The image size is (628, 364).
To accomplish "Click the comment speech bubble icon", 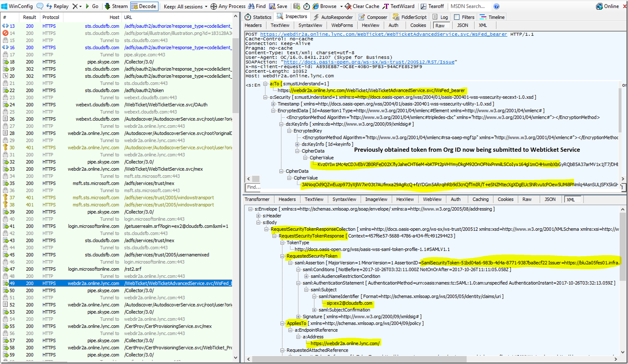I will 40,6.
